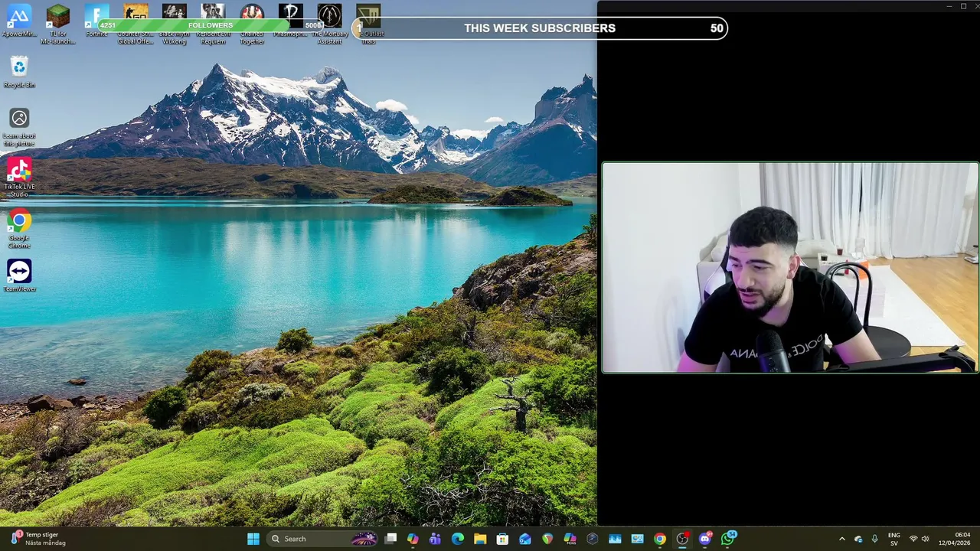Open the volume speaker control

point(926,539)
